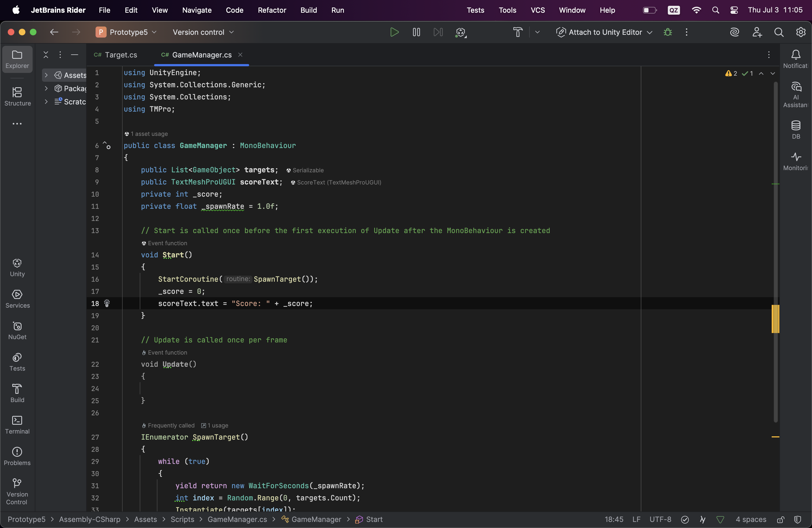Jump to next highlighted error arrow

773,73
